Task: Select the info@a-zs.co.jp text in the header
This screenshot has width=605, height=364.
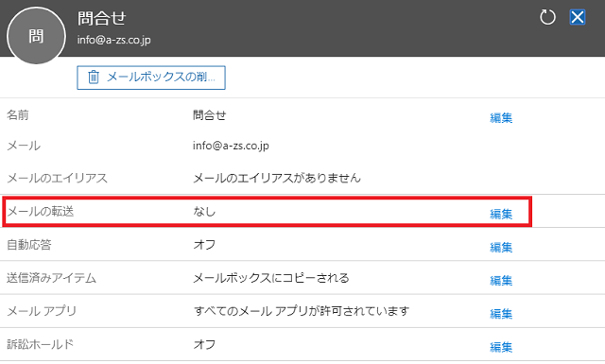Action: 113,40
